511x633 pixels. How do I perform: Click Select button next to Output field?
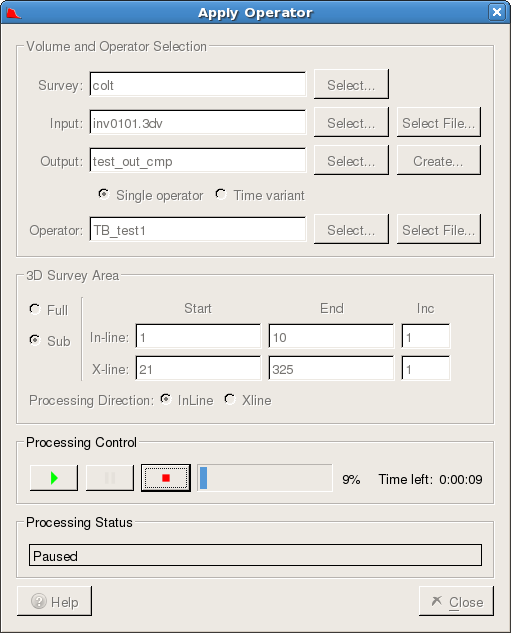[x=351, y=160]
